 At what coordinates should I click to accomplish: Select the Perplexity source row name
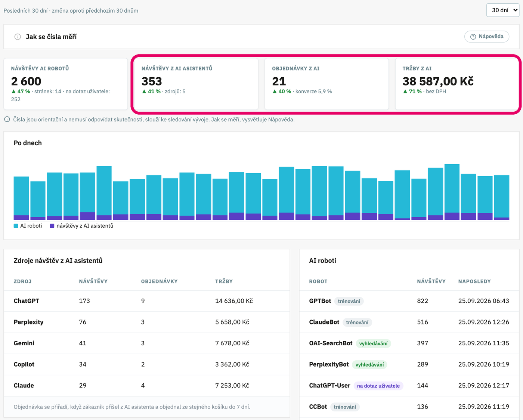[x=28, y=322]
